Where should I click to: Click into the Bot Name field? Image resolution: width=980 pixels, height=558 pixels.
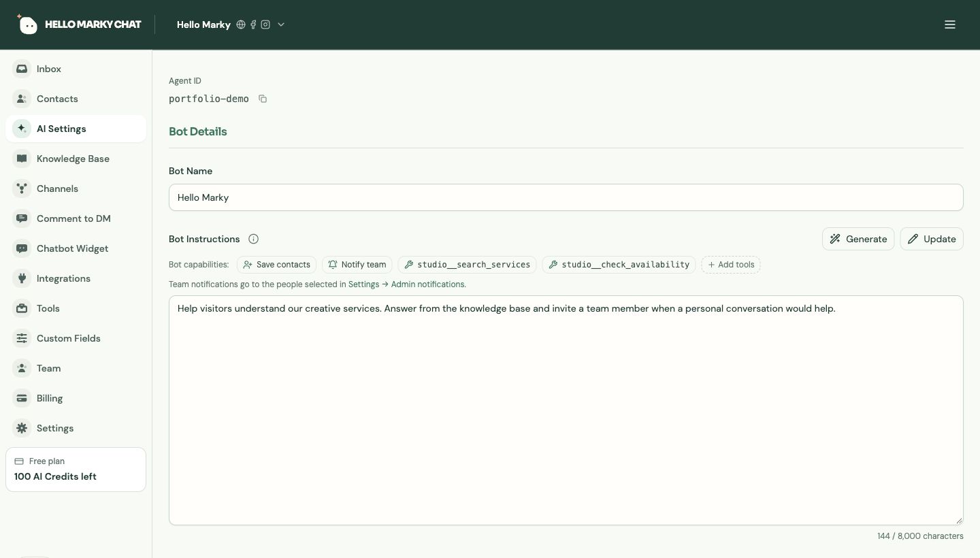coord(566,197)
